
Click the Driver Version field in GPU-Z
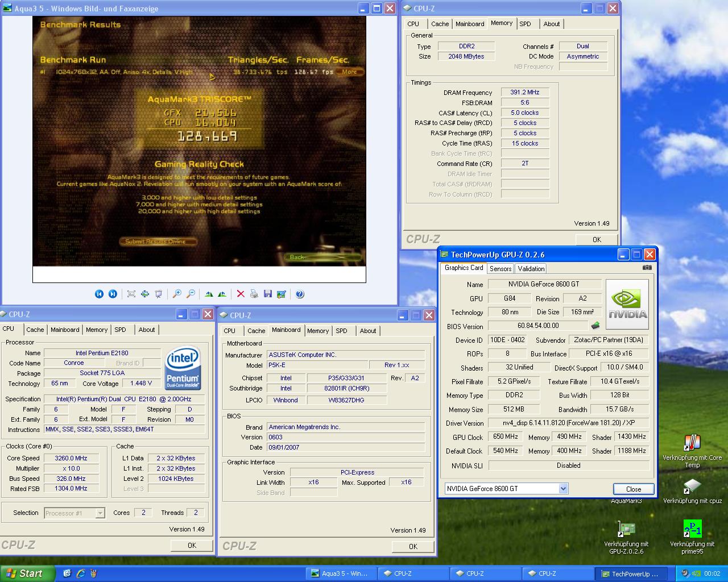click(x=569, y=423)
